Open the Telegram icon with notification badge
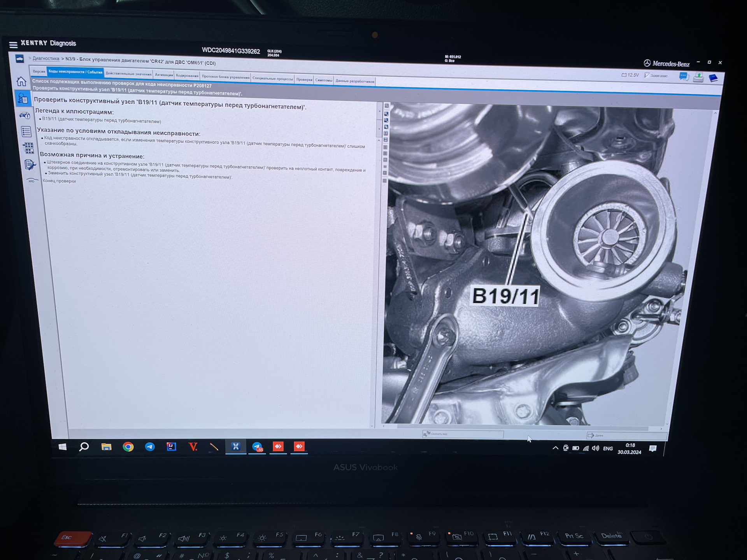Screen dimensions: 747x560 [x=257, y=447]
